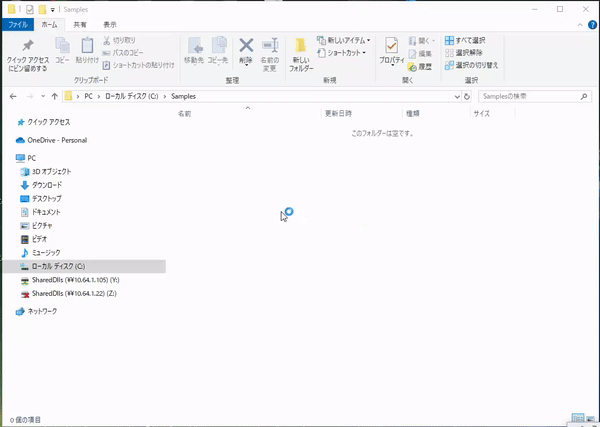The width and height of the screenshot is (600, 427).
Task: Open the 新しいアイテム dropdown
Action: [x=342, y=40]
